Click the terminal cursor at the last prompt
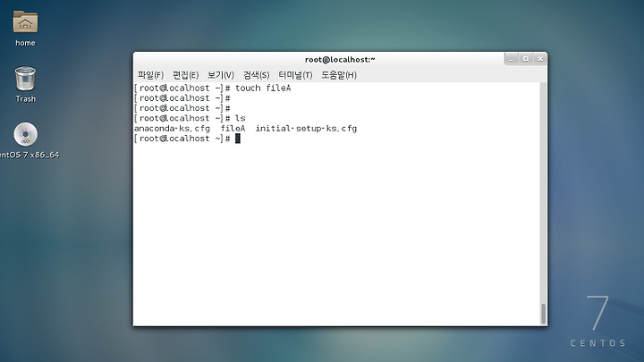The image size is (644, 362). [x=237, y=139]
